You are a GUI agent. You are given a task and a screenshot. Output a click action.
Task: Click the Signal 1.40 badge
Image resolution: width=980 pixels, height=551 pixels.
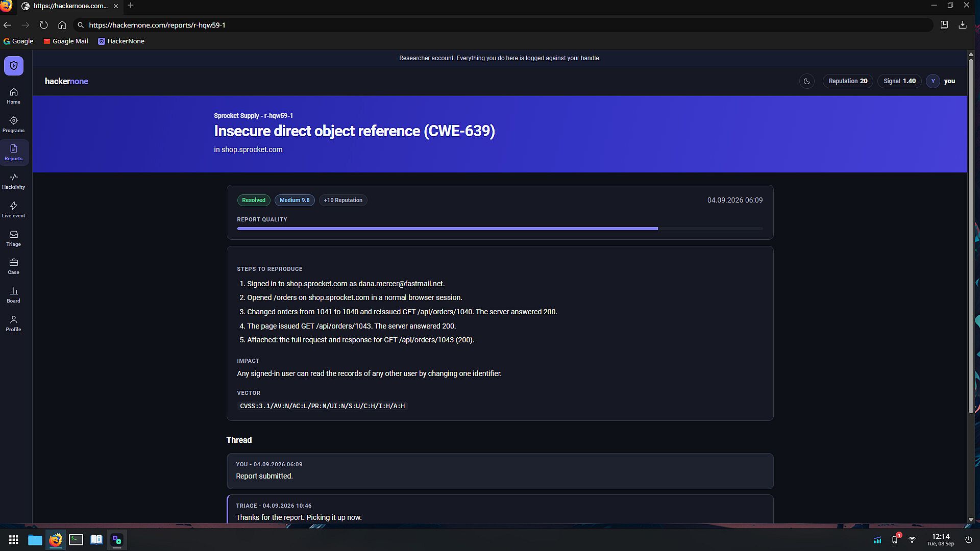pos(899,81)
